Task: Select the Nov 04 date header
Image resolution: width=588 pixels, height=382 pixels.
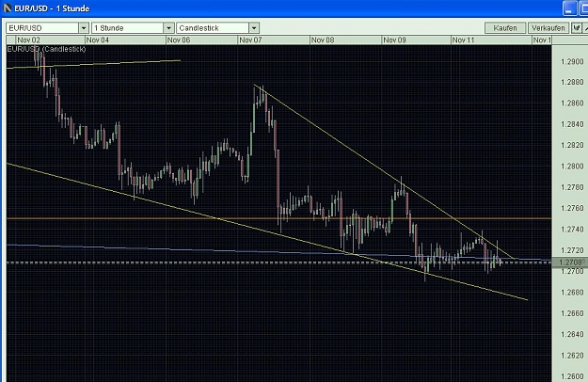Action: click(x=98, y=40)
